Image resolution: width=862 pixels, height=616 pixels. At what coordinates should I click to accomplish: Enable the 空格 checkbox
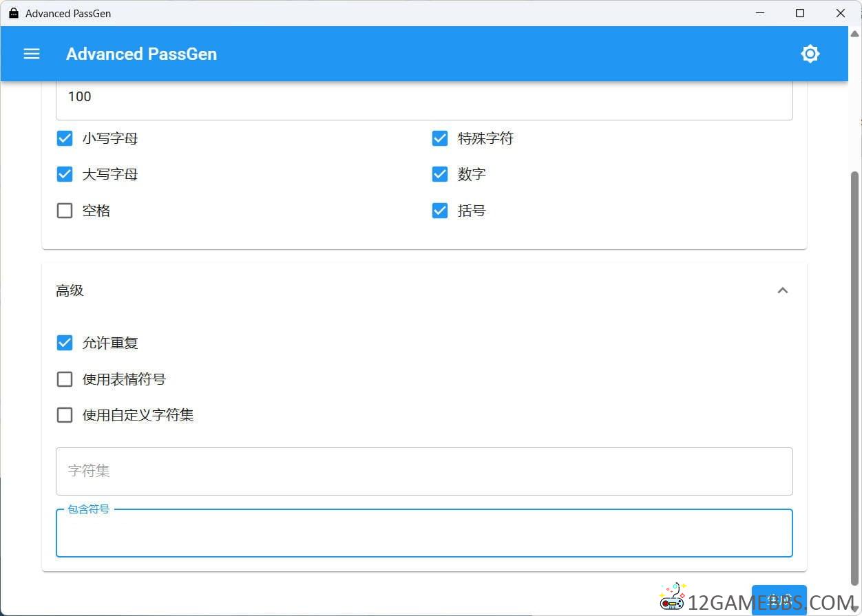tap(65, 211)
